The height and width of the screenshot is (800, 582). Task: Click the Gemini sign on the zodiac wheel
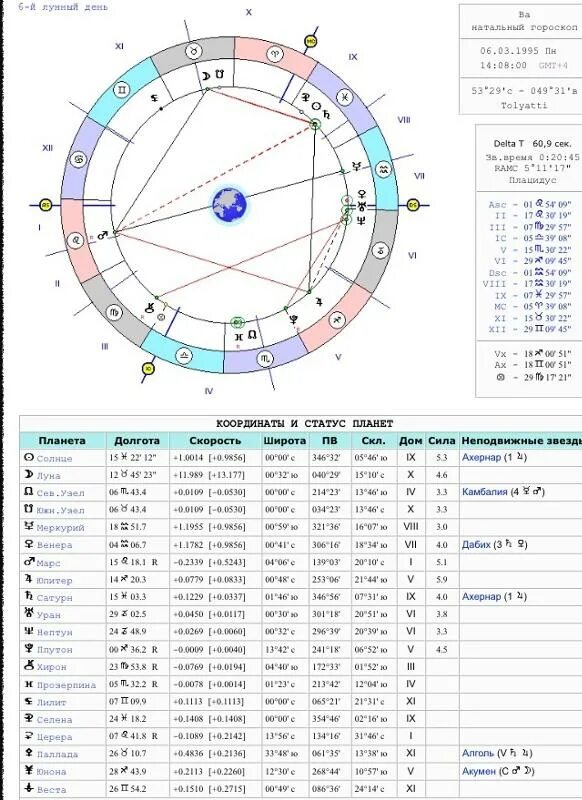pos(121,90)
